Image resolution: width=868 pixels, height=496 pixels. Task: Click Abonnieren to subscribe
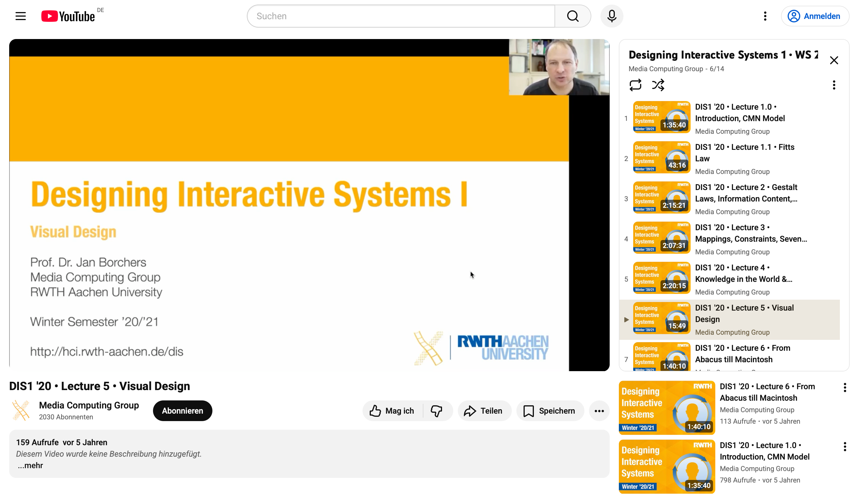pyautogui.click(x=182, y=411)
